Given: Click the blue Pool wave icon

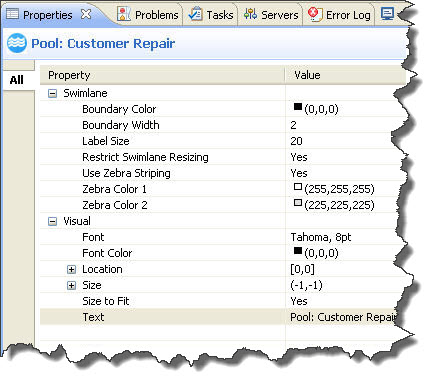Looking at the screenshot, I should pos(17,43).
